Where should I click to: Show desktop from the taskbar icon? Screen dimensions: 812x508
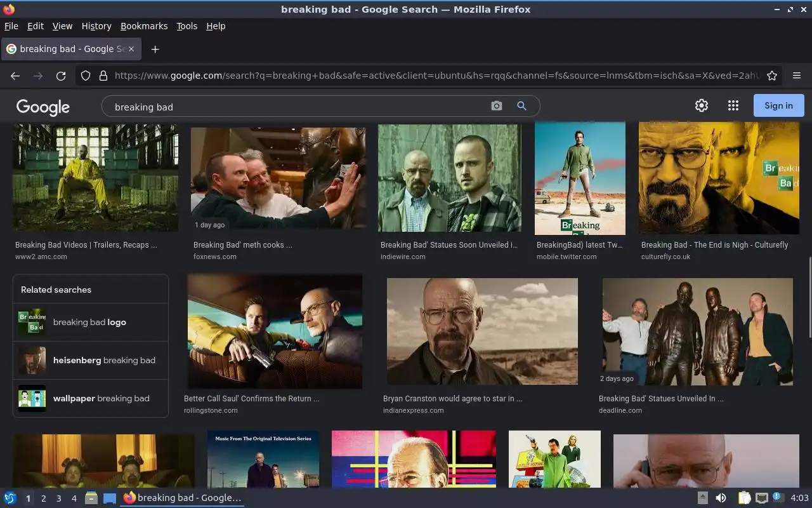coord(110,498)
